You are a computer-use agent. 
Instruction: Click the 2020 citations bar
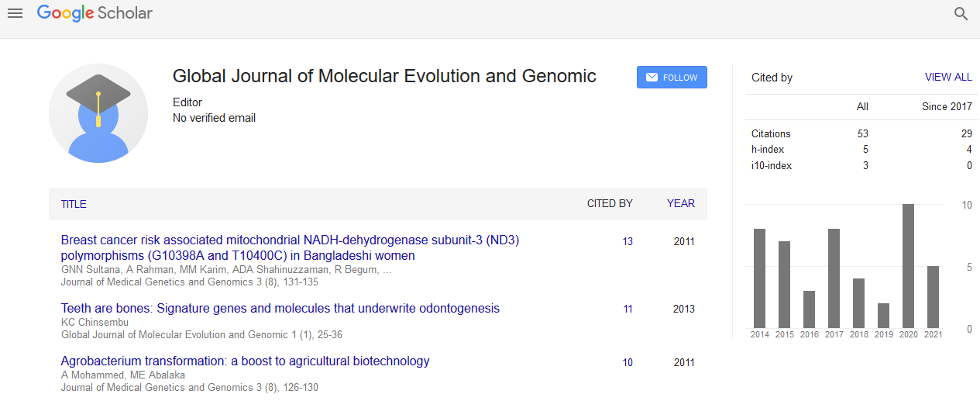(x=909, y=266)
